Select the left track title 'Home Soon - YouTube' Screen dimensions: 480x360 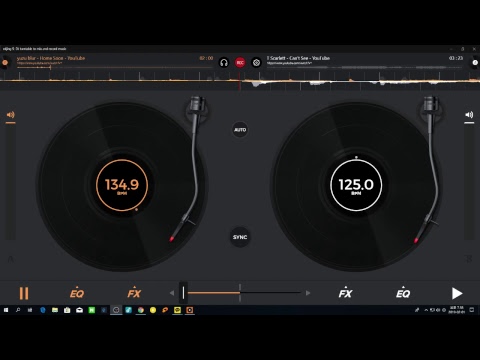pyautogui.click(x=62, y=58)
